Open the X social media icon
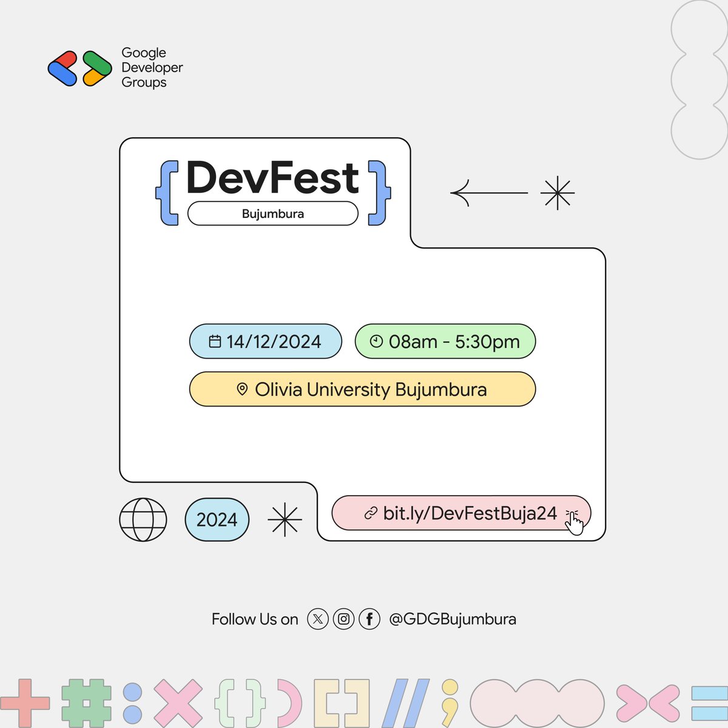This screenshot has height=728, width=728. pyautogui.click(x=317, y=619)
